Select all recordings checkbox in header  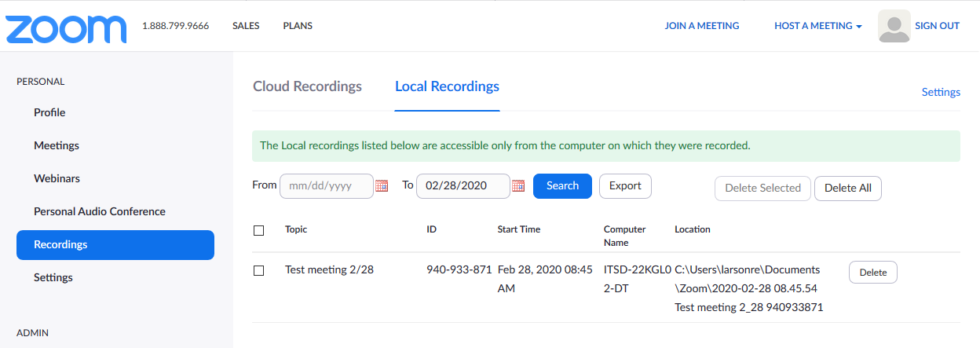point(259,230)
